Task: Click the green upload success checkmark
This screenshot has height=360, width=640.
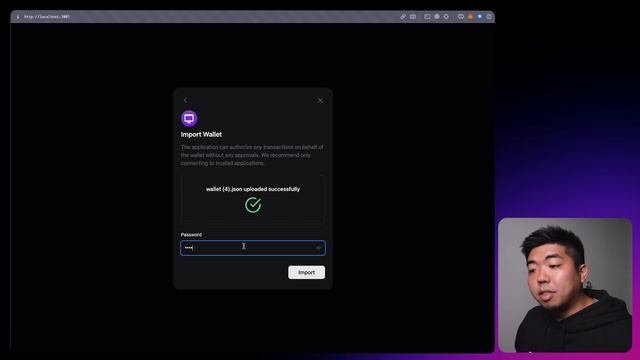Action: (253, 205)
